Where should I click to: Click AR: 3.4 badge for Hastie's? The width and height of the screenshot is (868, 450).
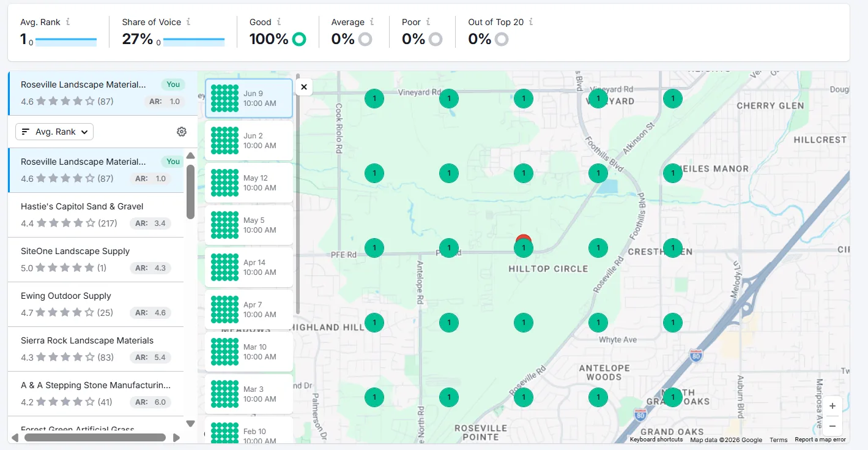tap(150, 223)
